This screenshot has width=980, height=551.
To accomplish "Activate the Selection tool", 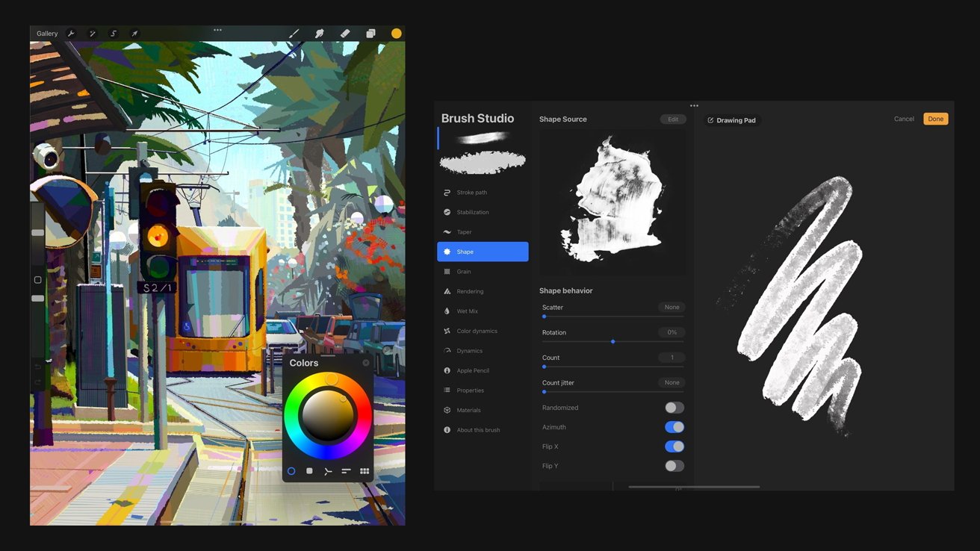I will [x=114, y=34].
